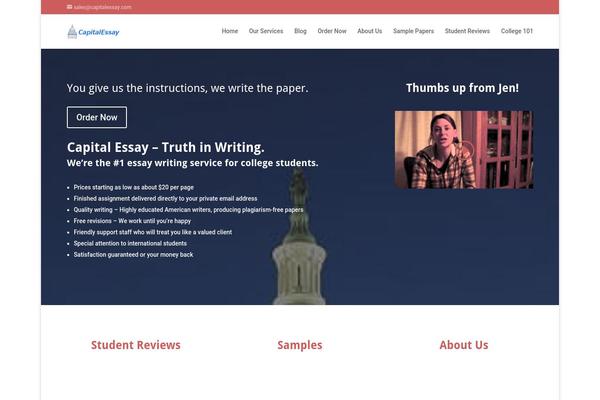Select Order Now in the top navigation
The width and height of the screenshot is (600, 400).
(x=332, y=31)
